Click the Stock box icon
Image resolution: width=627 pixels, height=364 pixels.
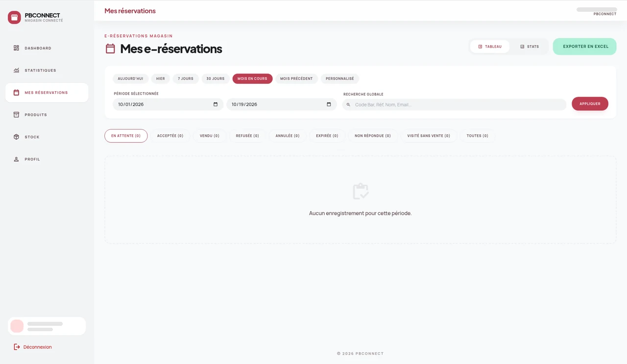[x=16, y=137]
